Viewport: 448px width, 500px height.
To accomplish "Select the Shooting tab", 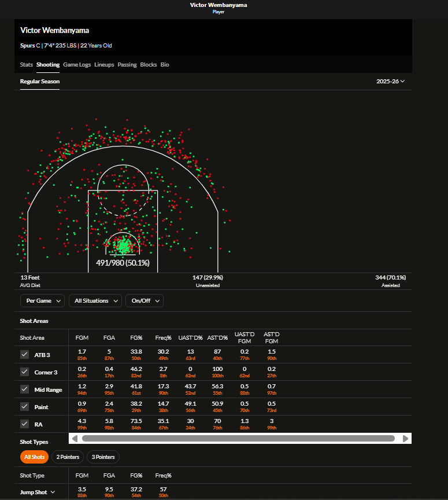I will [48, 64].
